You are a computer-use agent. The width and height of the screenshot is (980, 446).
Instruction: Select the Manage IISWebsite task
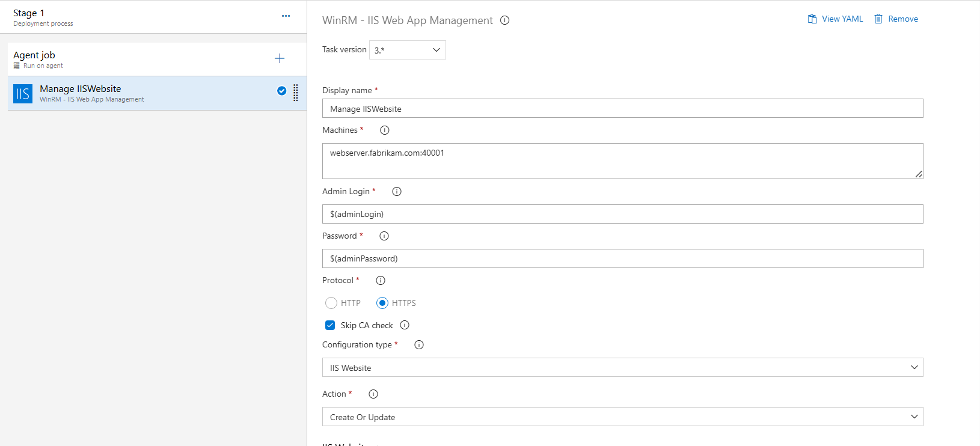(x=157, y=93)
